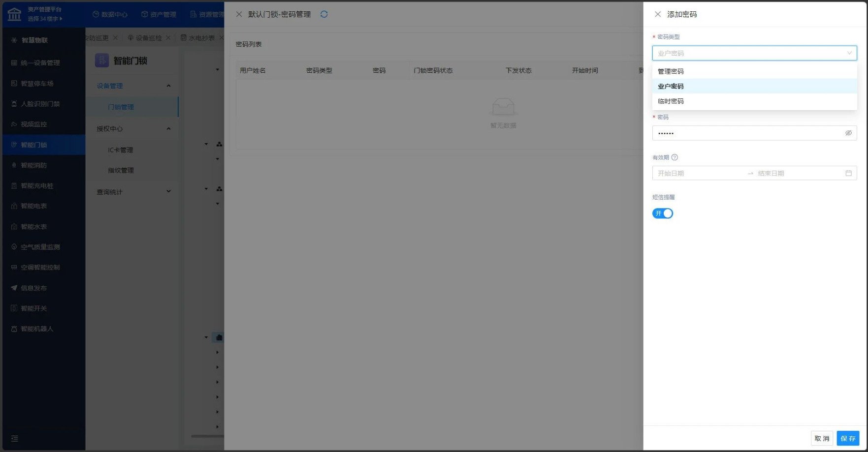Viewport: 868px width, 452px height.
Task: Click the 密码 password input field
Action: [x=754, y=133]
